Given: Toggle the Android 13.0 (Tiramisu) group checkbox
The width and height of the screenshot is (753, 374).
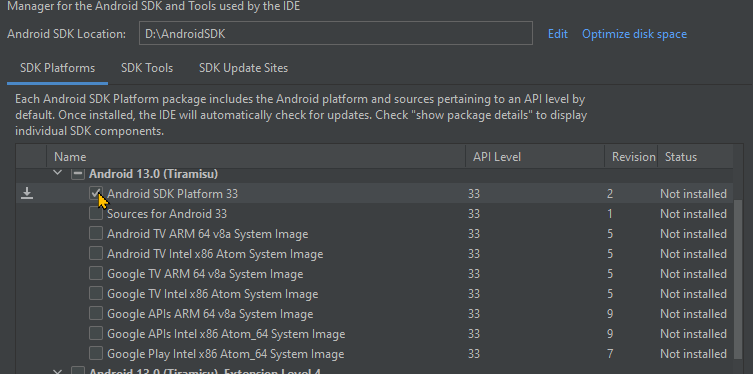Looking at the screenshot, I should tap(77, 173).
